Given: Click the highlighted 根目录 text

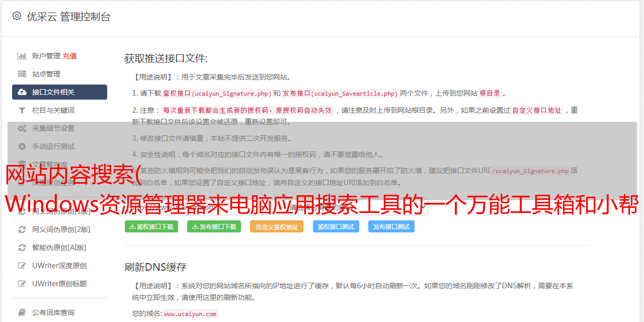Looking at the screenshot, I should [x=490, y=93].
